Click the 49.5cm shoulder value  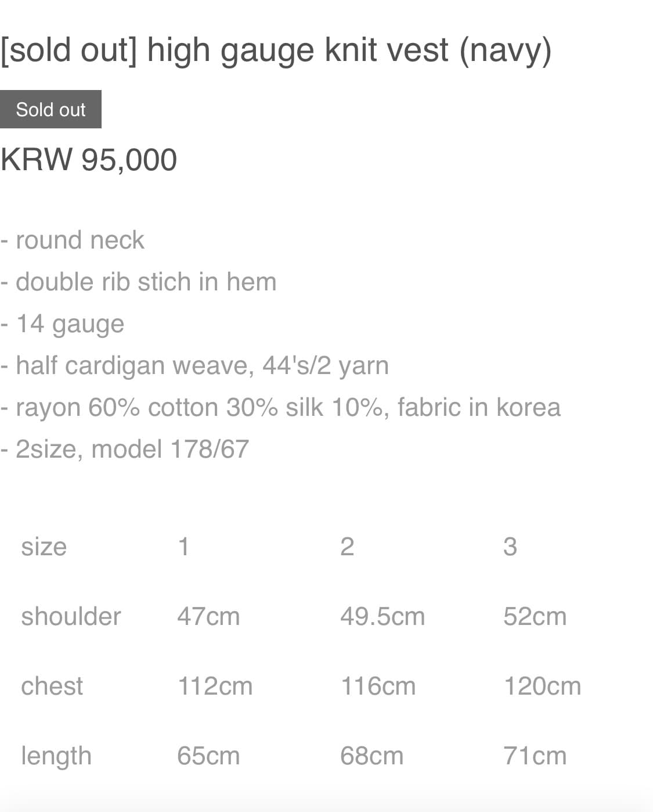click(383, 616)
